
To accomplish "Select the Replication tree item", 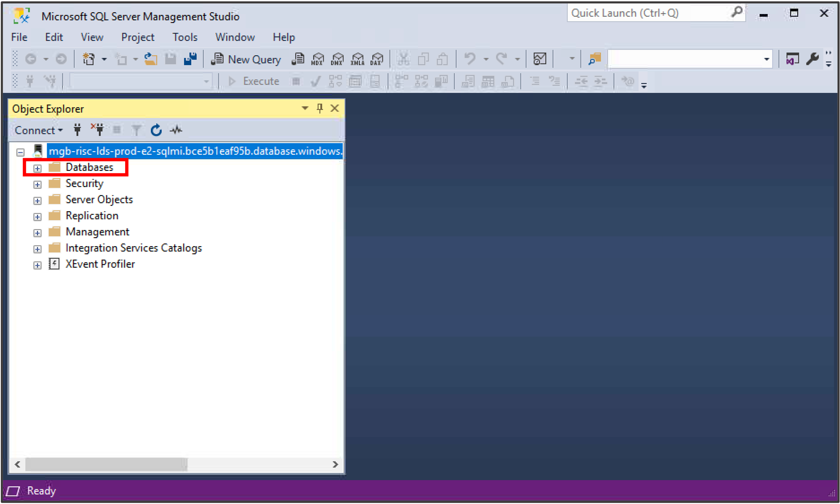I will tap(92, 216).
